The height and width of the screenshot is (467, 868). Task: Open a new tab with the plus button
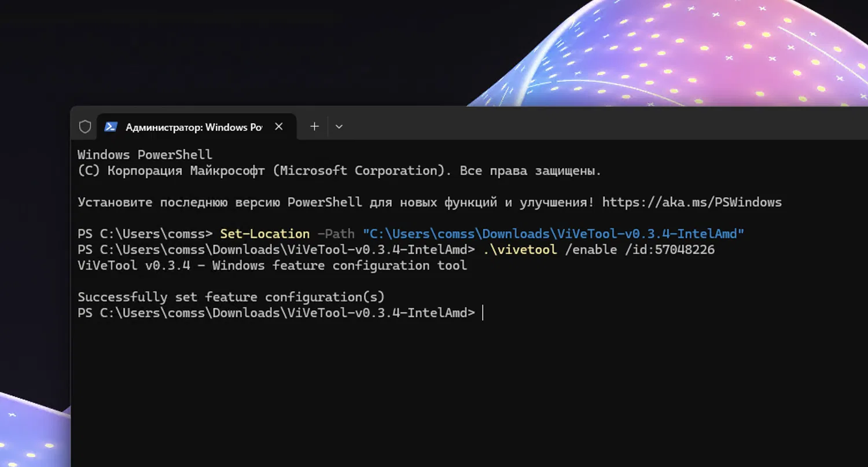(314, 126)
